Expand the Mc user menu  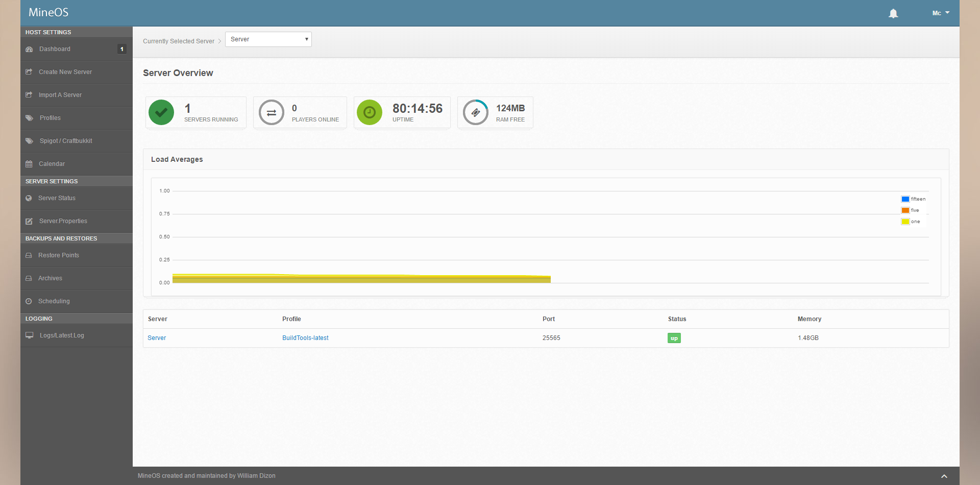[940, 13]
